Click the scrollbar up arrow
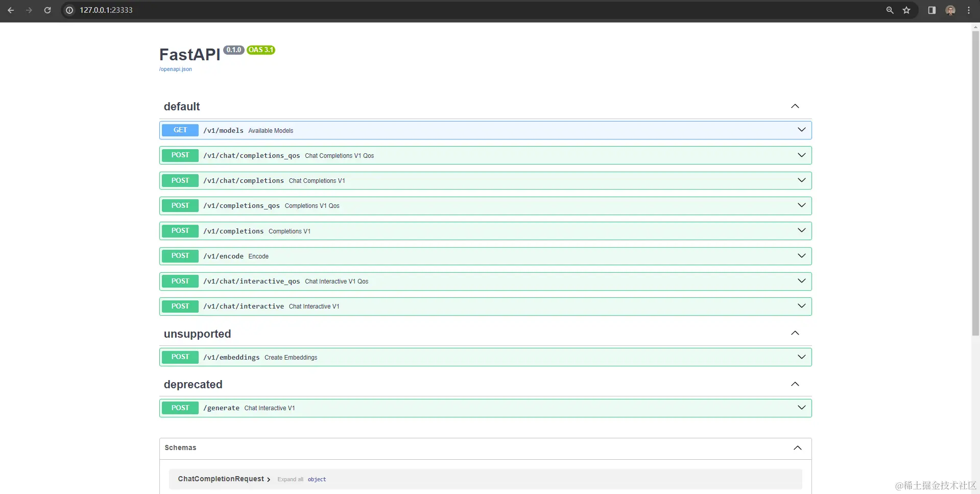This screenshot has width=980, height=494. (x=975, y=27)
